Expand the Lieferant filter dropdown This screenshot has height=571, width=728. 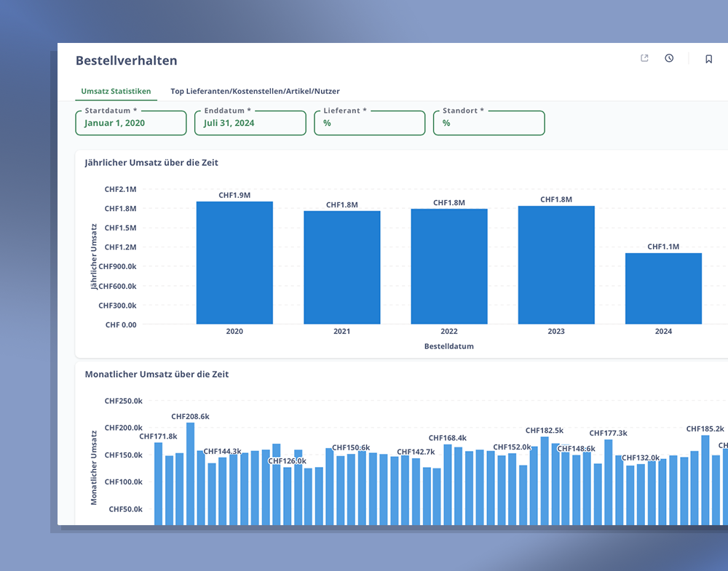coord(369,123)
